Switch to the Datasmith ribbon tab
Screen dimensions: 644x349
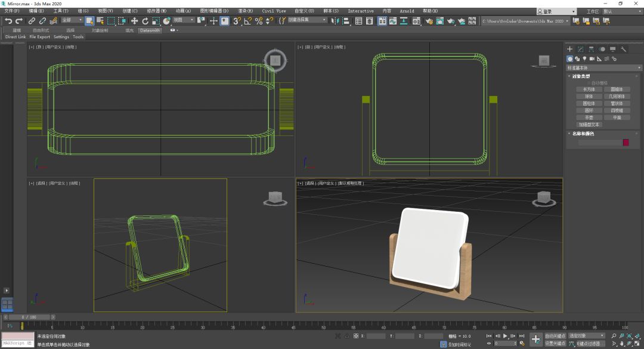coord(150,30)
